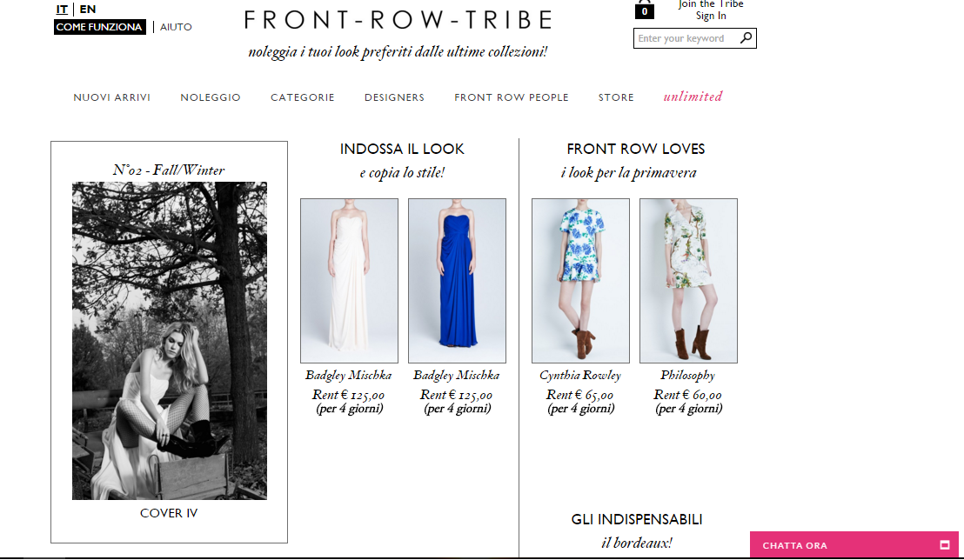Open the Front Row People section
This screenshot has height=560, width=964.
512,97
